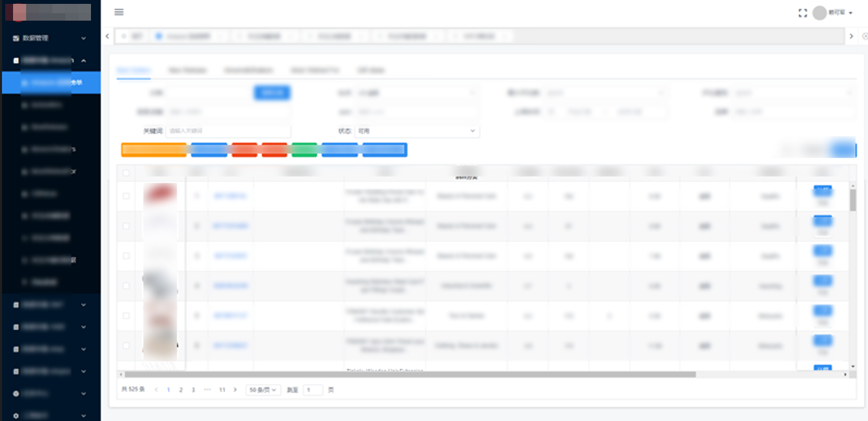Collapse sidebar with the hamburger menu icon
868x421 pixels.
pos(119,12)
